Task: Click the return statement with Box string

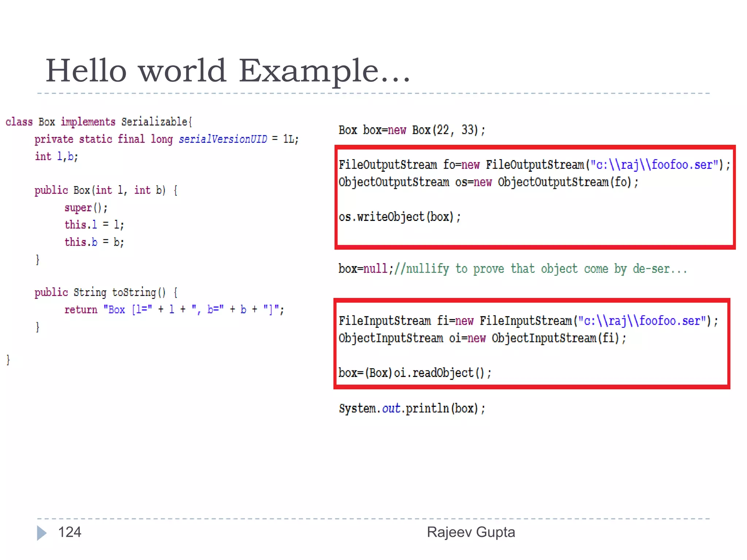Action: point(174,310)
